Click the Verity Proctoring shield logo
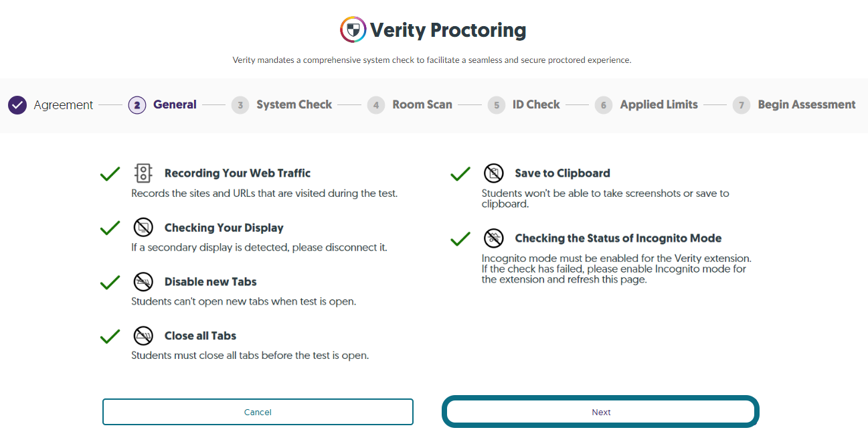 pos(353,29)
